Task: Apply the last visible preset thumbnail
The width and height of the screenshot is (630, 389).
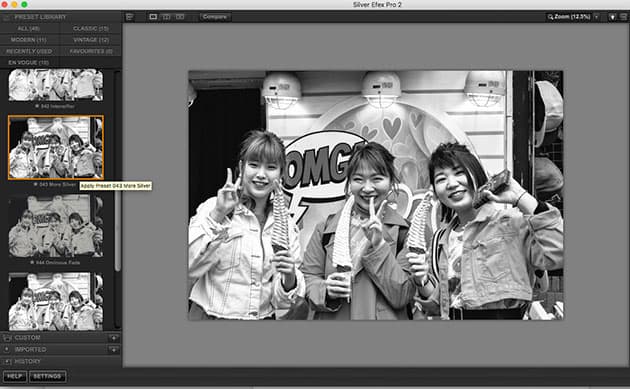Action: [x=56, y=301]
